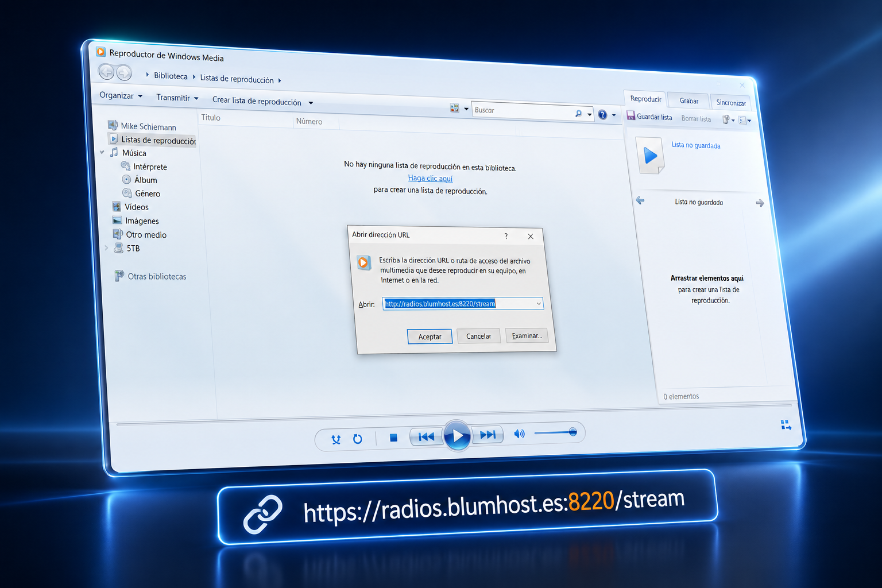Open the Álbum category
This screenshot has height=588, width=882.
140,180
